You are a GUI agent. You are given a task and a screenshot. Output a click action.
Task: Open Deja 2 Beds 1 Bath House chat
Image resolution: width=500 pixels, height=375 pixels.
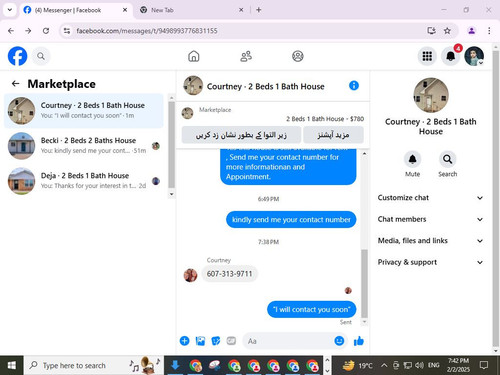(x=84, y=181)
